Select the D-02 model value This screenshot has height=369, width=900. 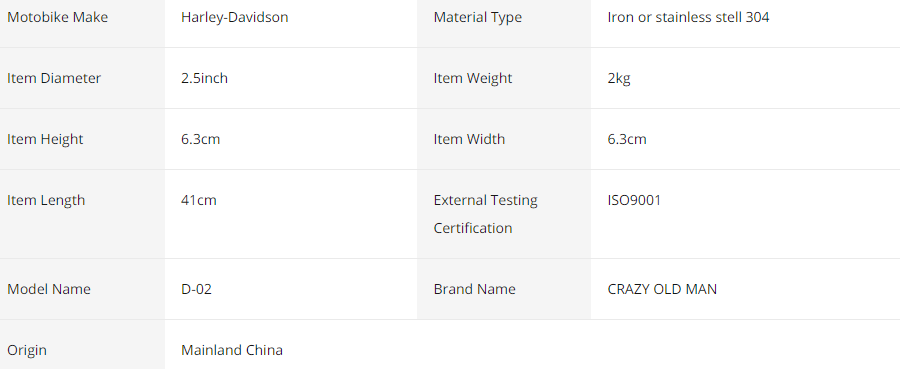point(196,289)
